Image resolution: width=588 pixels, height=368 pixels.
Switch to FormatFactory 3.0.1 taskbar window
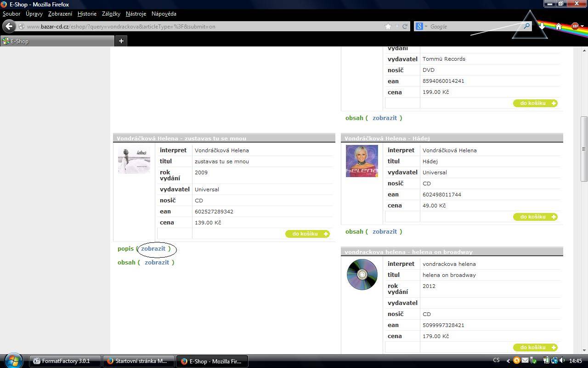65,361
